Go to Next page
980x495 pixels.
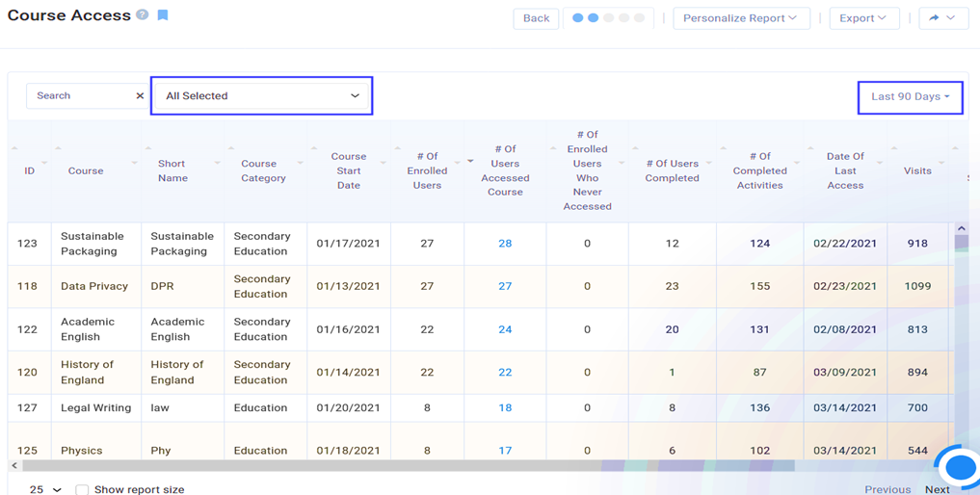point(937,489)
